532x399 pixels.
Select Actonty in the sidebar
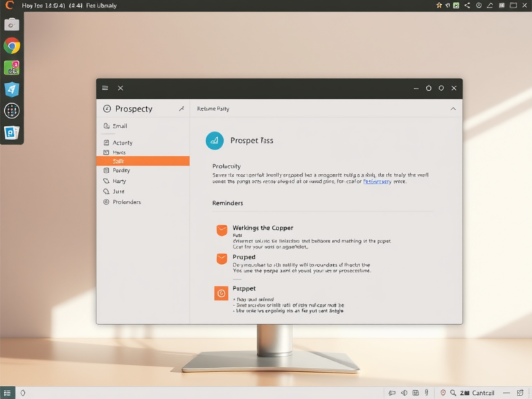pyautogui.click(x=122, y=143)
